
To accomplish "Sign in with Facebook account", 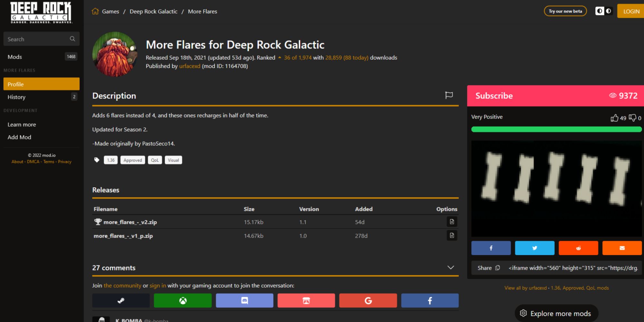I will pos(430,300).
